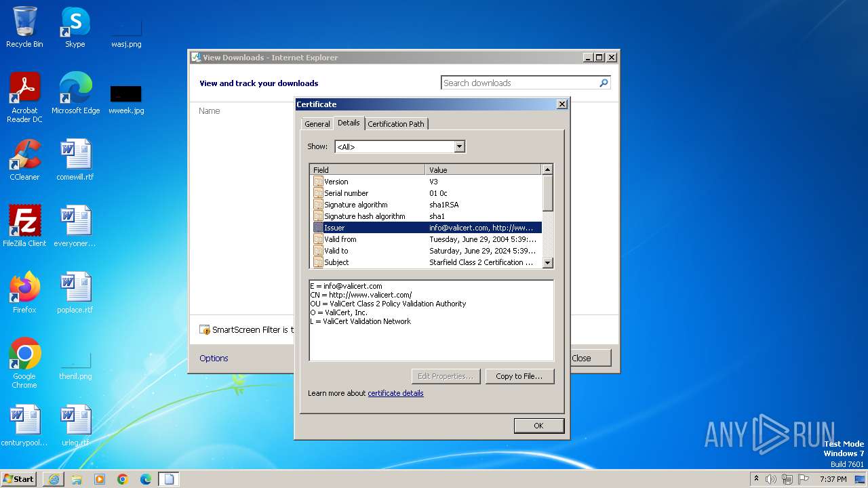Open media player taskbar icon
Image resolution: width=868 pixels, height=488 pixels.
click(x=100, y=479)
